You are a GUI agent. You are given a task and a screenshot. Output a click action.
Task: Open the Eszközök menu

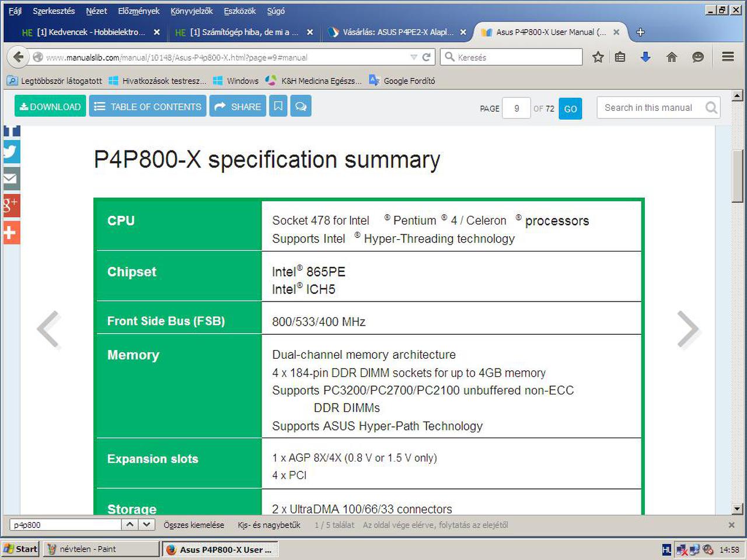tap(240, 11)
